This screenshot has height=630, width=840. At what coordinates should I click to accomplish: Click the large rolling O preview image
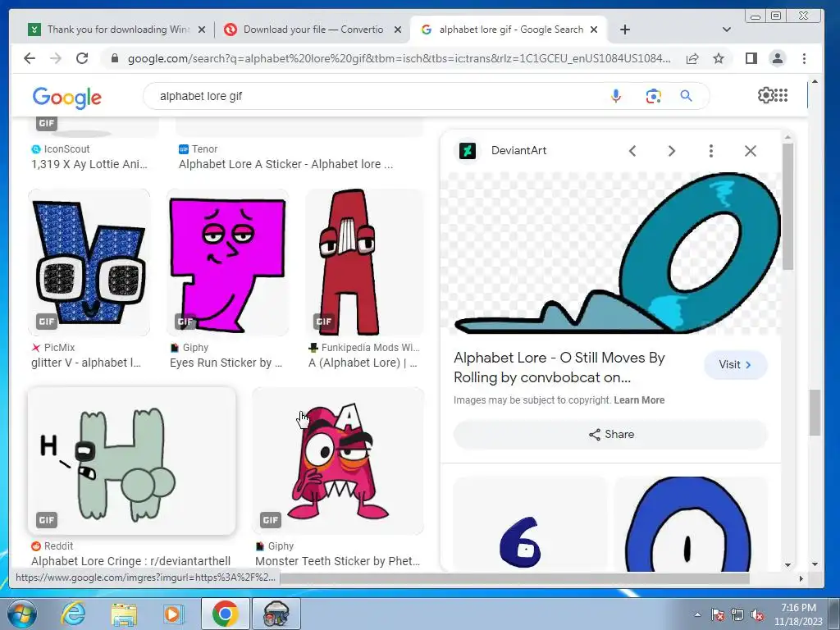click(610, 253)
